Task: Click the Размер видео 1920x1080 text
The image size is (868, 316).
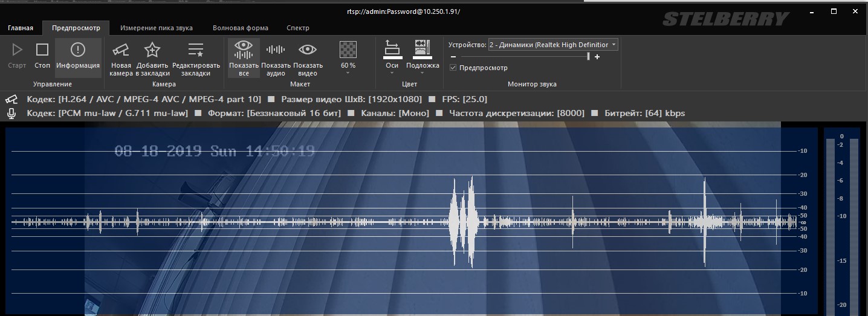Action: 352,99
